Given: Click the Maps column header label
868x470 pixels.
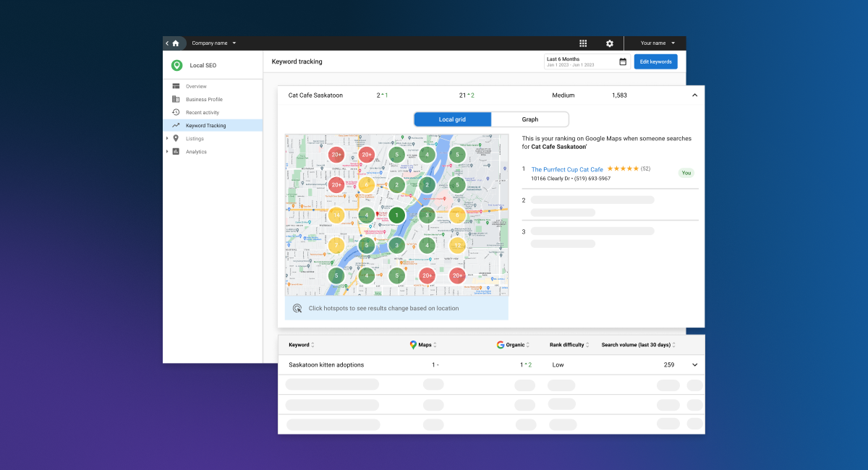Looking at the screenshot, I should coord(425,345).
